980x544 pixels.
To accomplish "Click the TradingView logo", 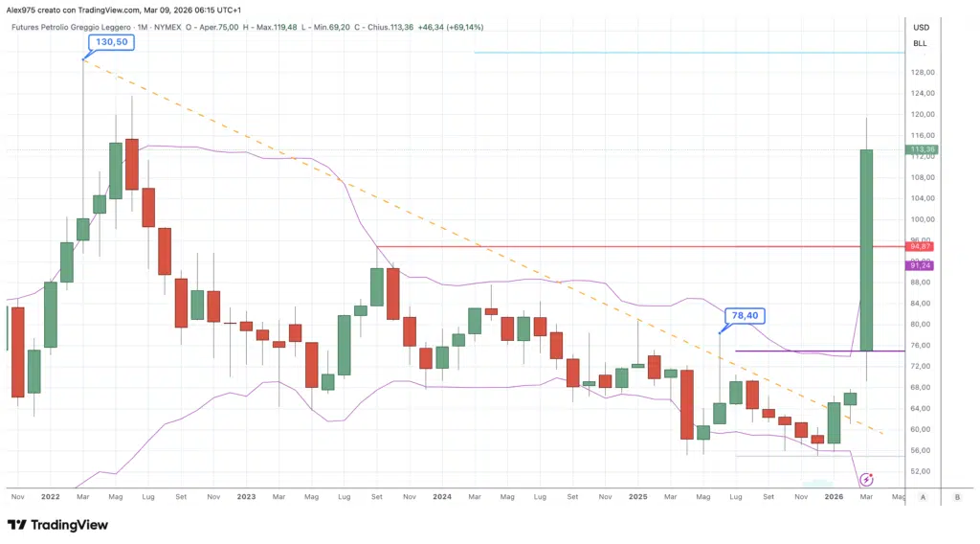I will point(57,525).
